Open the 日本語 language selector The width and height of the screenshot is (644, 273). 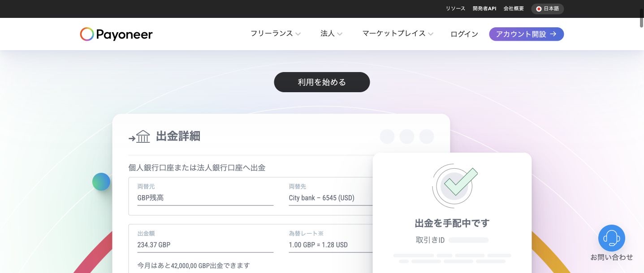point(548,9)
